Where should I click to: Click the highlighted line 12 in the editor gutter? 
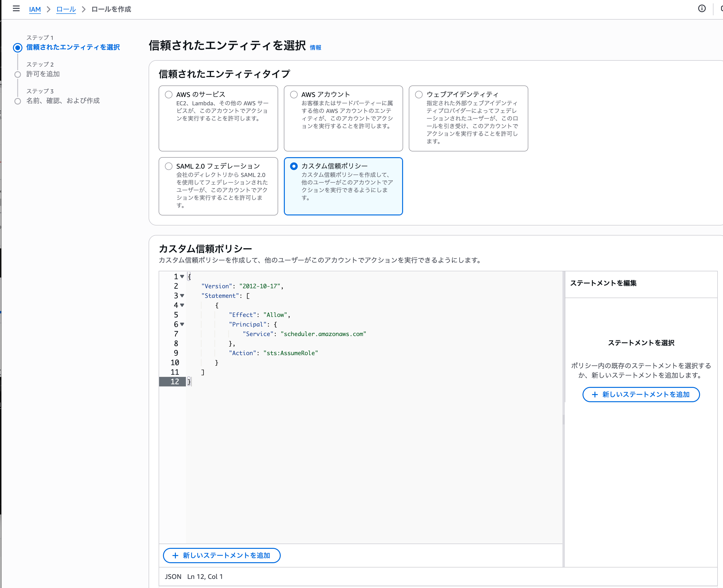click(175, 381)
